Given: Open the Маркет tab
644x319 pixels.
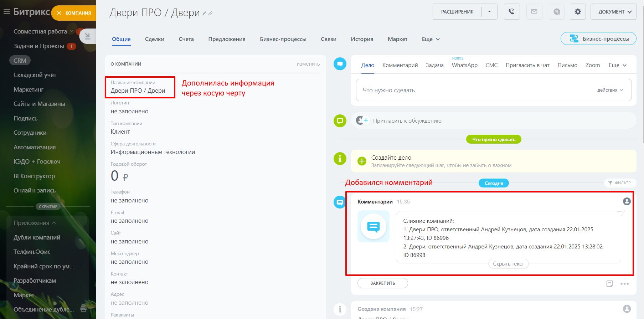Looking at the screenshot, I should coord(398,39).
